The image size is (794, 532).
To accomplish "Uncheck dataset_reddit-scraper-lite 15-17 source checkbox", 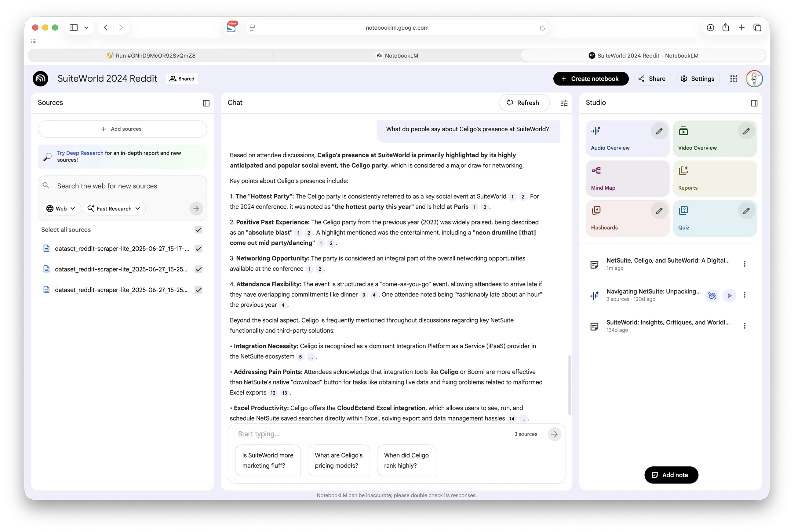I will [x=199, y=249].
